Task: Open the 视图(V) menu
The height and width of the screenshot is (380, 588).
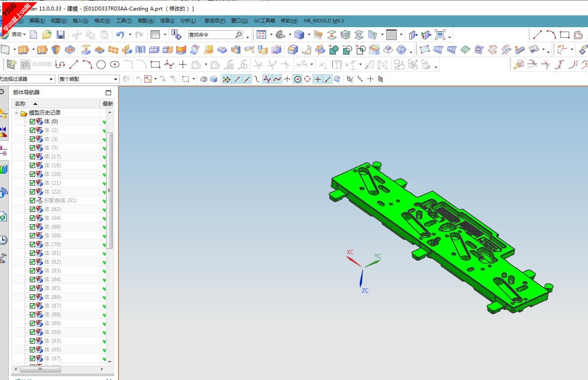Action: (x=58, y=21)
